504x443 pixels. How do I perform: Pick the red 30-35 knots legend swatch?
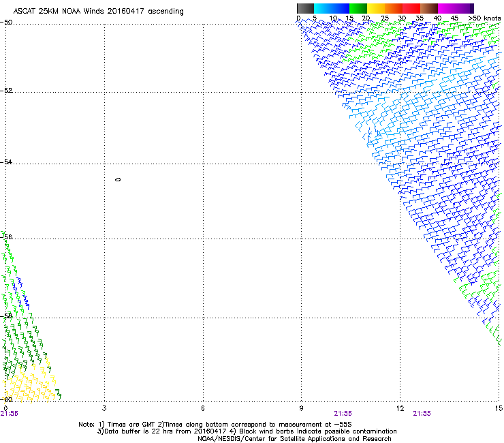(x=411, y=8)
